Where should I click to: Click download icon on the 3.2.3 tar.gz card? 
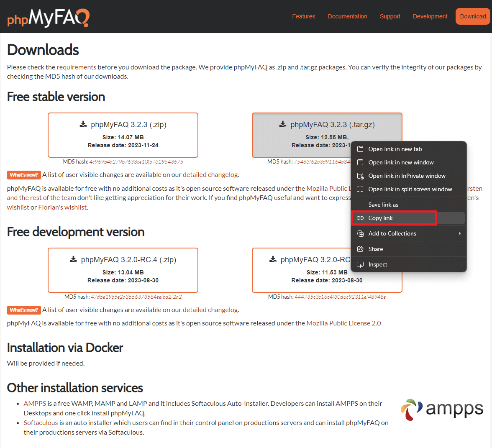click(283, 124)
